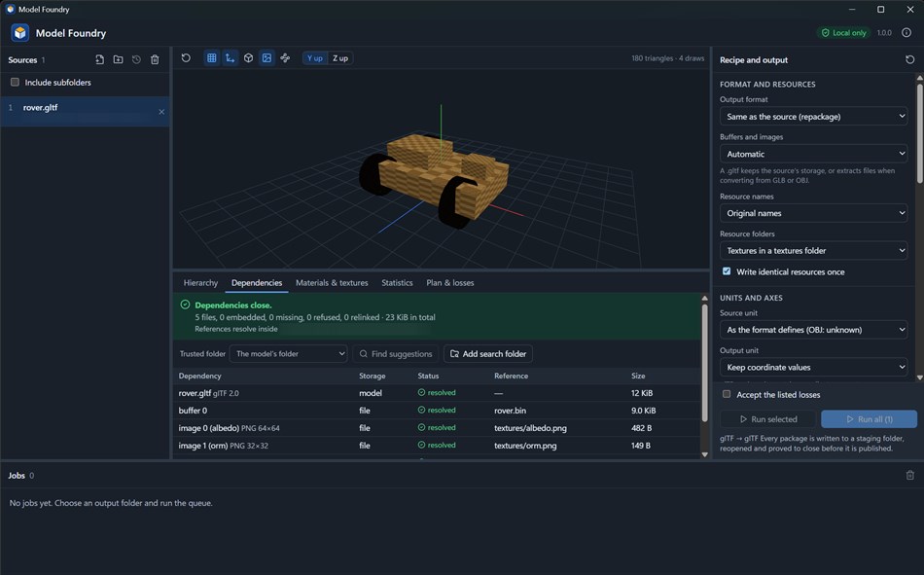924x575 pixels.
Task: Open the Resource names dropdown
Action: [x=813, y=213]
